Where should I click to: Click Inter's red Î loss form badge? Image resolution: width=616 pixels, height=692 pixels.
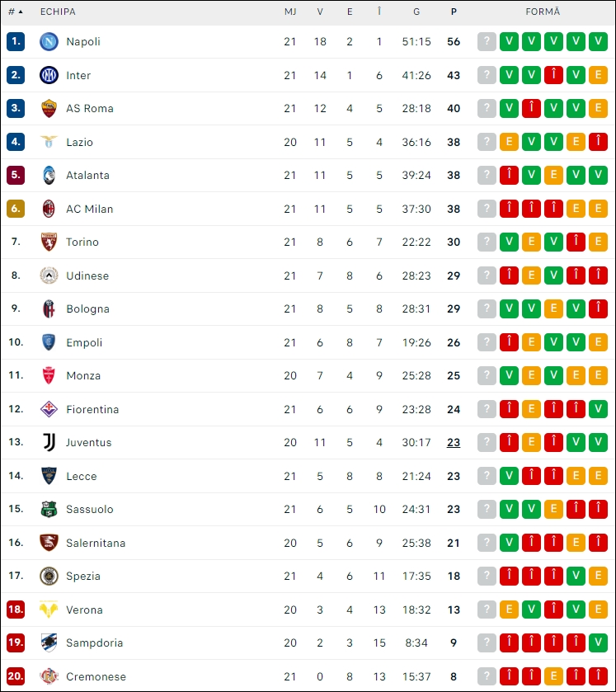pyautogui.click(x=553, y=75)
